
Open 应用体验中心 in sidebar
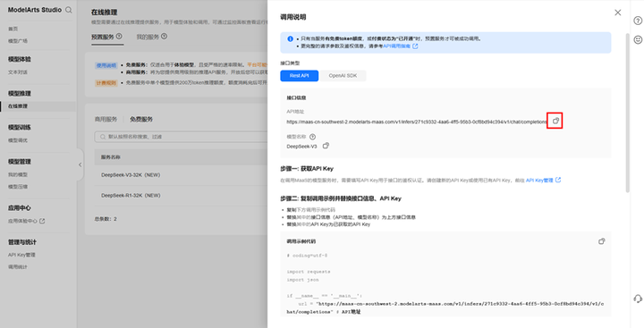[22, 221]
